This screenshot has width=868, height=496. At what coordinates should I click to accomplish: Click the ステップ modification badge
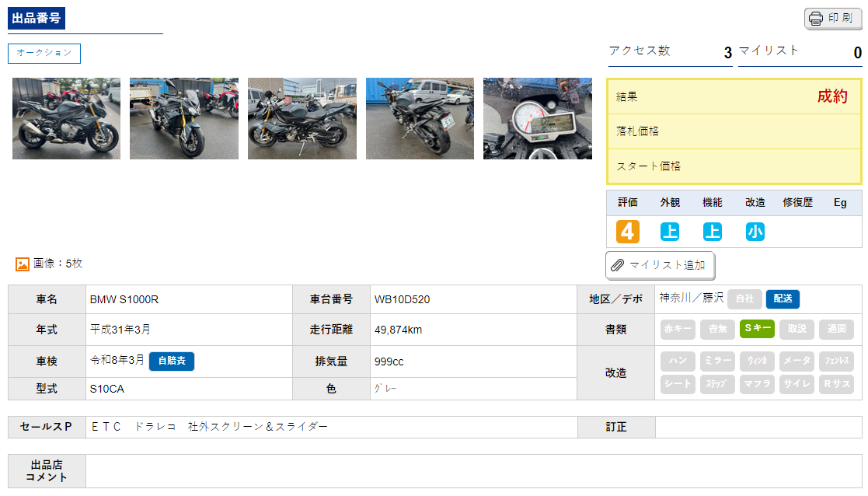pos(717,384)
